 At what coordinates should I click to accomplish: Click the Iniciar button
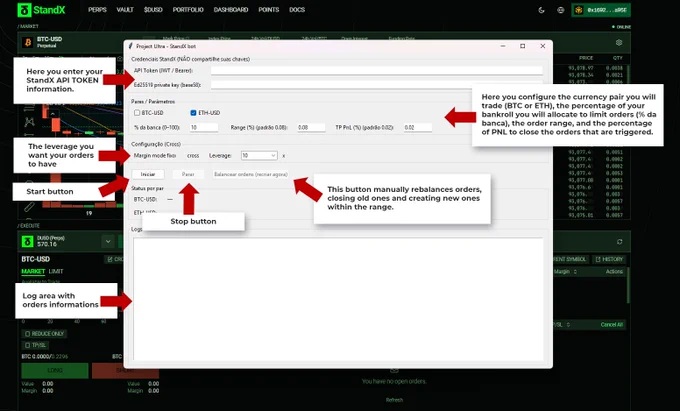pos(148,174)
